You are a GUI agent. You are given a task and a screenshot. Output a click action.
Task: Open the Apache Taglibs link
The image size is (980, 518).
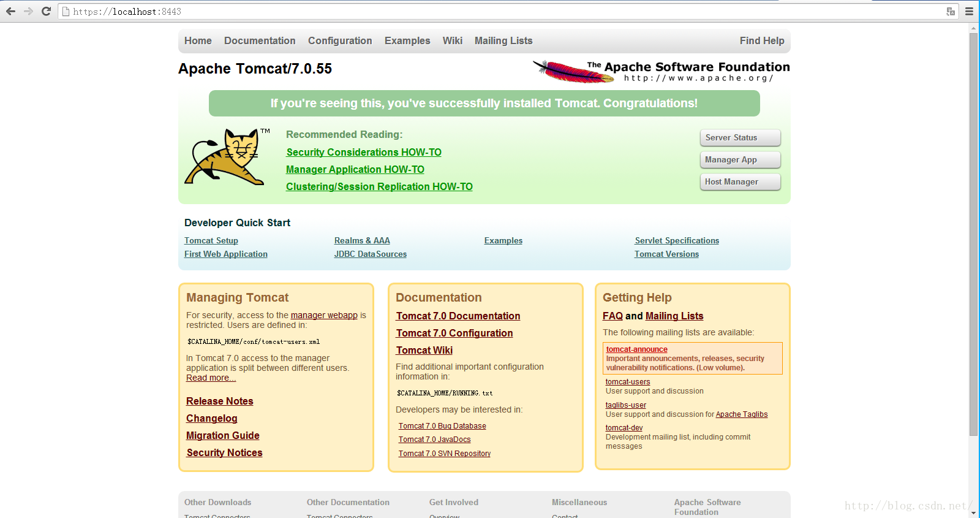742,414
